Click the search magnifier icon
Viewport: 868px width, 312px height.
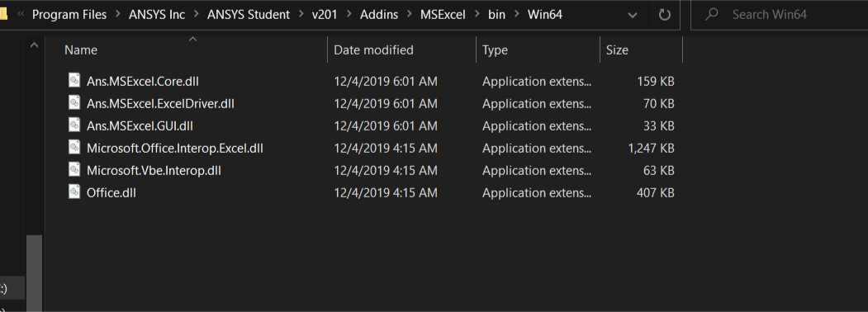point(712,14)
